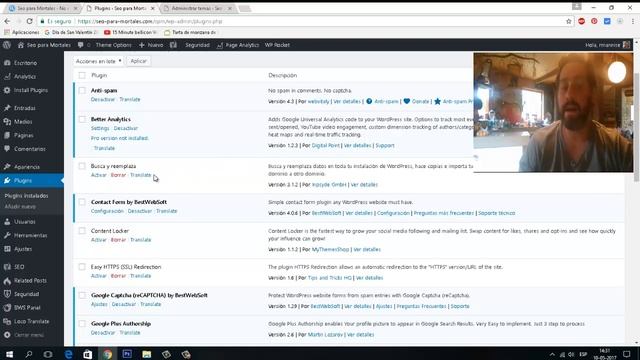Open Page Analytics in admin bar
Viewport: 640px width, 360px height.
click(238, 45)
